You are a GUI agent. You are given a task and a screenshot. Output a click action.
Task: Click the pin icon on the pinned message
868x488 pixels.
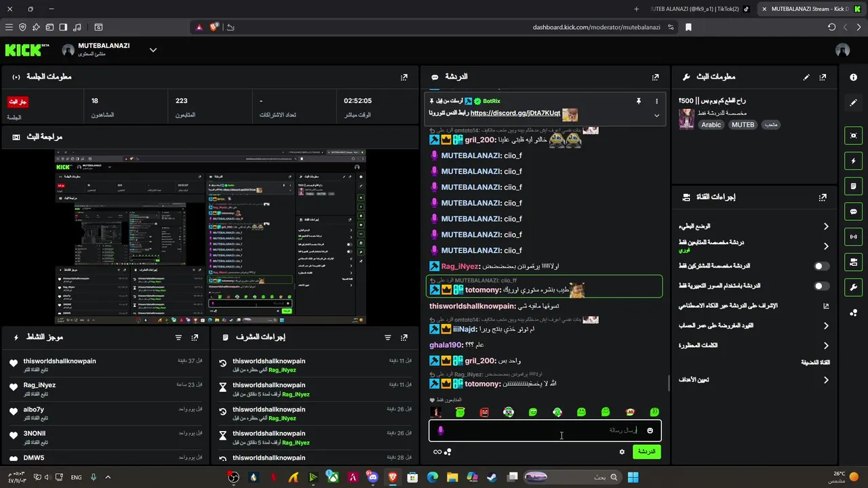click(x=638, y=101)
